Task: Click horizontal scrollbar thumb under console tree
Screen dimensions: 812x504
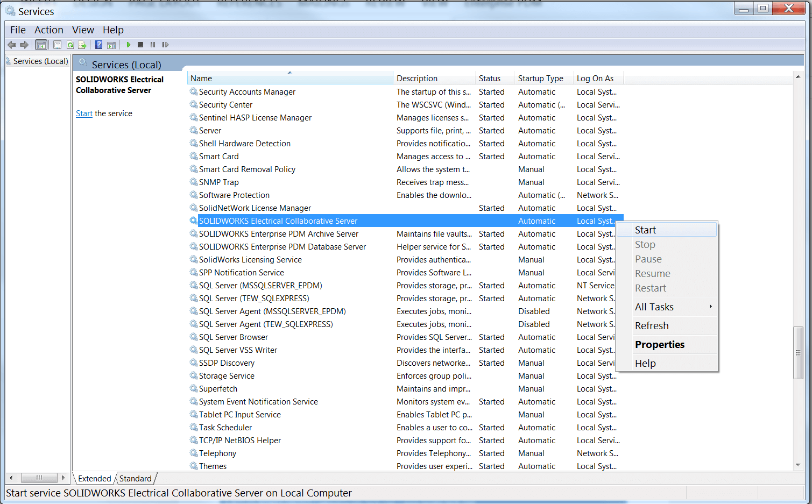Action: point(39,478)
